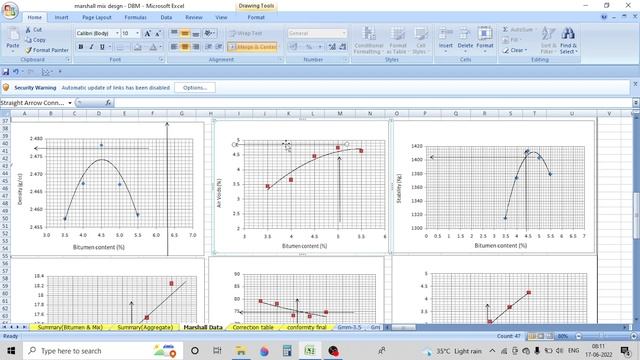This screenshot has width=640, height=360.
Task: Toggle Italic formatting
Action: [x=91, y=47]
